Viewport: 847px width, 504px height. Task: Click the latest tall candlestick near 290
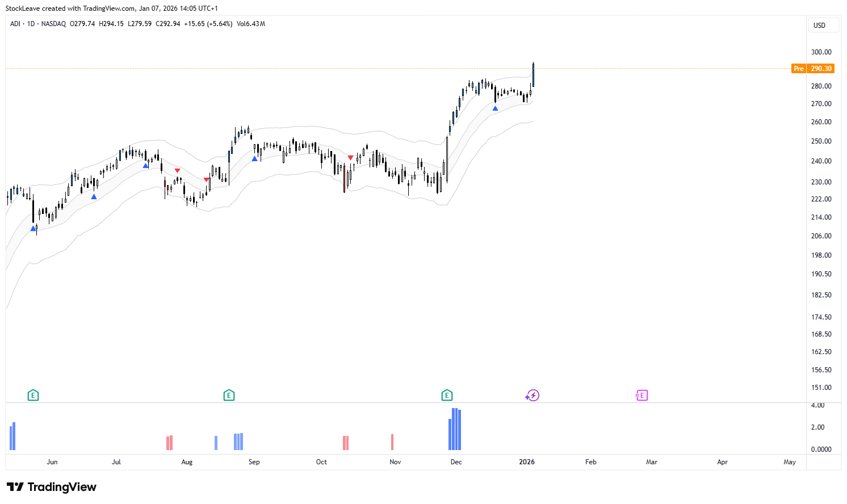(533, 75)
